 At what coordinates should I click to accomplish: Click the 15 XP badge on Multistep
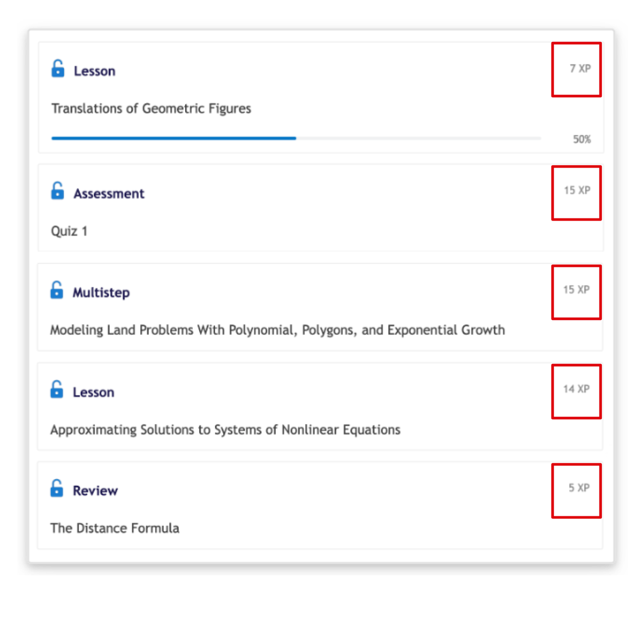576,290
